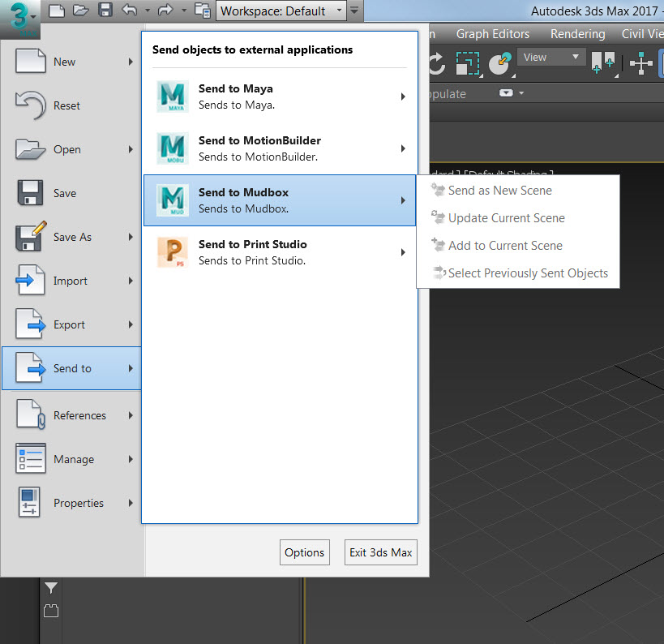Image resolution: width=664 pixels, height=644 pixels.
Task: Select Send as New Scene
Action: point(518,191)
